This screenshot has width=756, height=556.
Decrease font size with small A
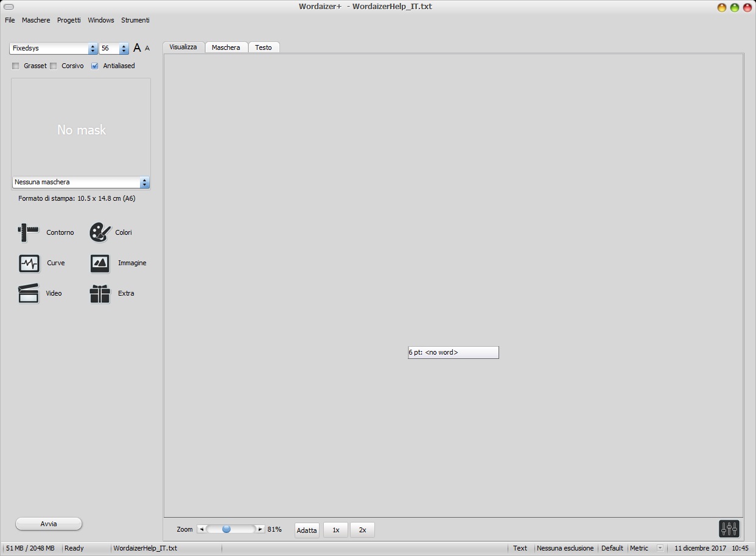147,49
